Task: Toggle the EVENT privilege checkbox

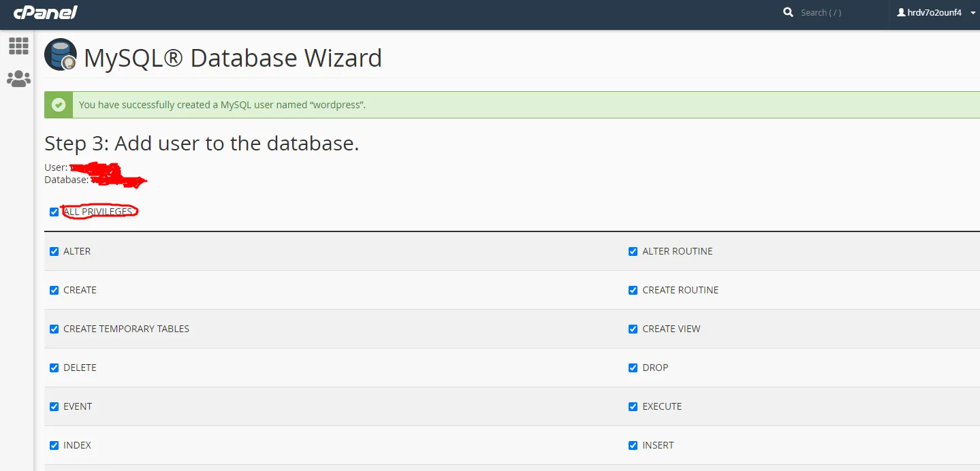Action: point(54,406)
